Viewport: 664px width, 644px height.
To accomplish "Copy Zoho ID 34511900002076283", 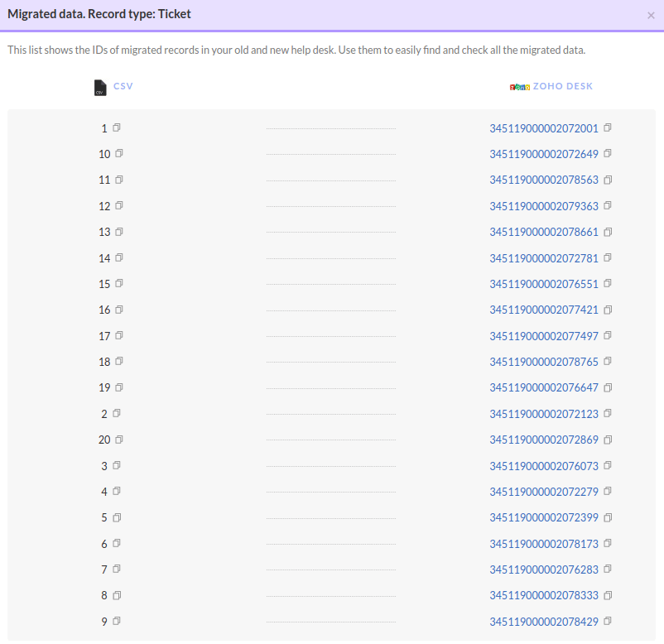I will point(608,569).
